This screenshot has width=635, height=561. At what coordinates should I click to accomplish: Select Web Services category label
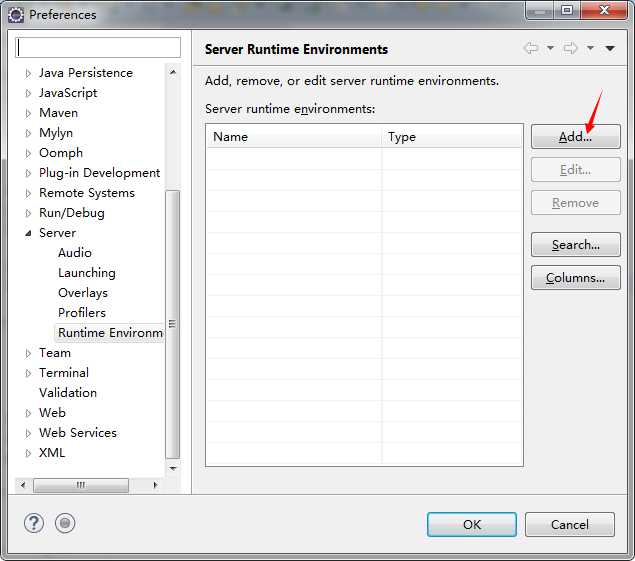(78, 433)
